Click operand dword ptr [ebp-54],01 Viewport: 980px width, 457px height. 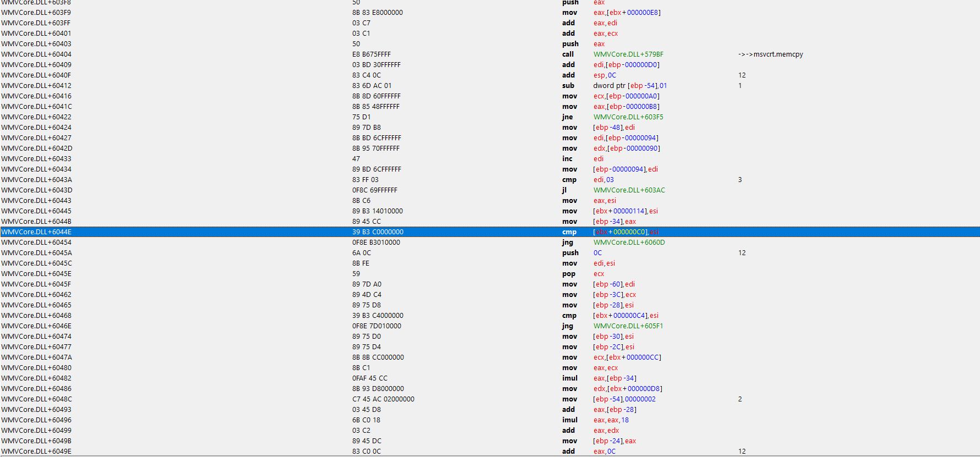[x=630, y=86]
